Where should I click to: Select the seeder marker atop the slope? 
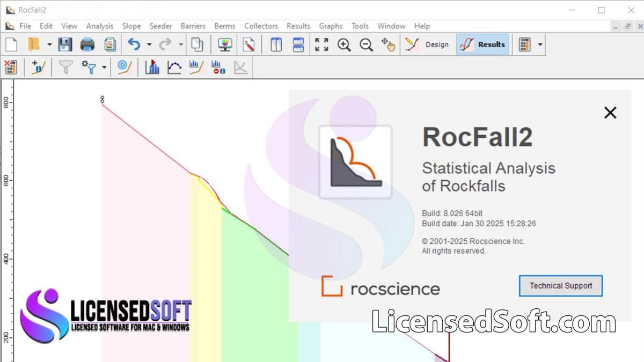tap(102, 99)
